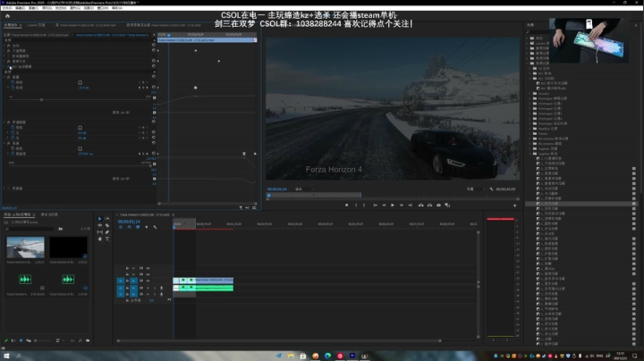Screen dimensions: 644x361
Task: Toggle insert sequences as nests icon
Action: click(121, 227)
